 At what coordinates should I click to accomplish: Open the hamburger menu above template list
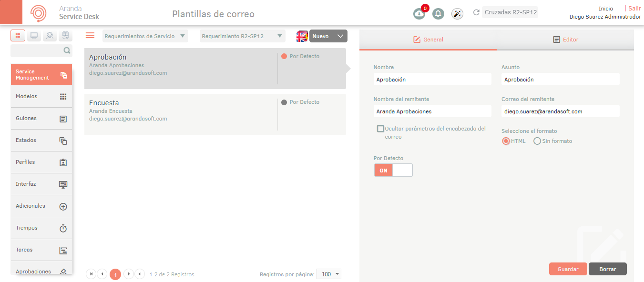point(90,35)
